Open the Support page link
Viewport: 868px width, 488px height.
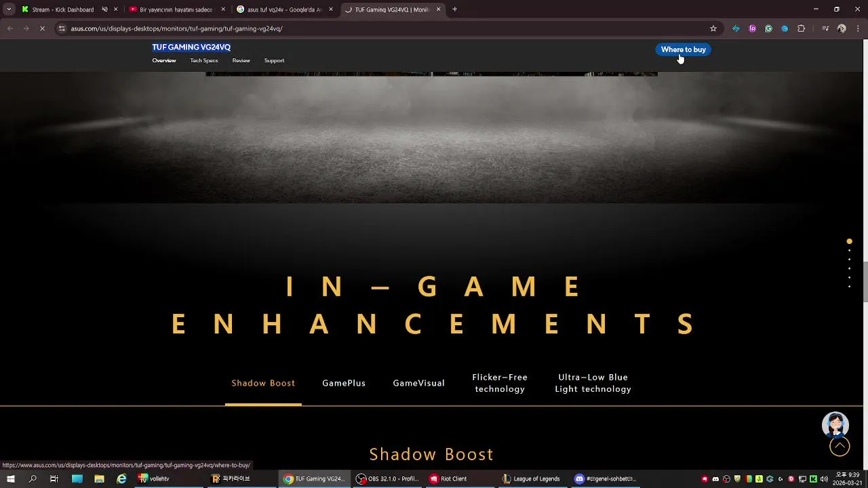tap(274, 61)
